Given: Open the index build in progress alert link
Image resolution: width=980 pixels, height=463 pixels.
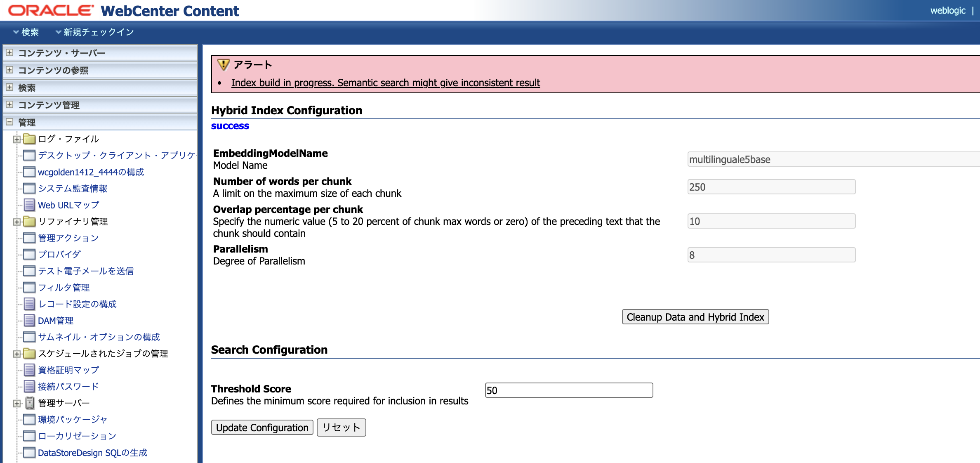Looking at the screenshot, I should 385,83.
